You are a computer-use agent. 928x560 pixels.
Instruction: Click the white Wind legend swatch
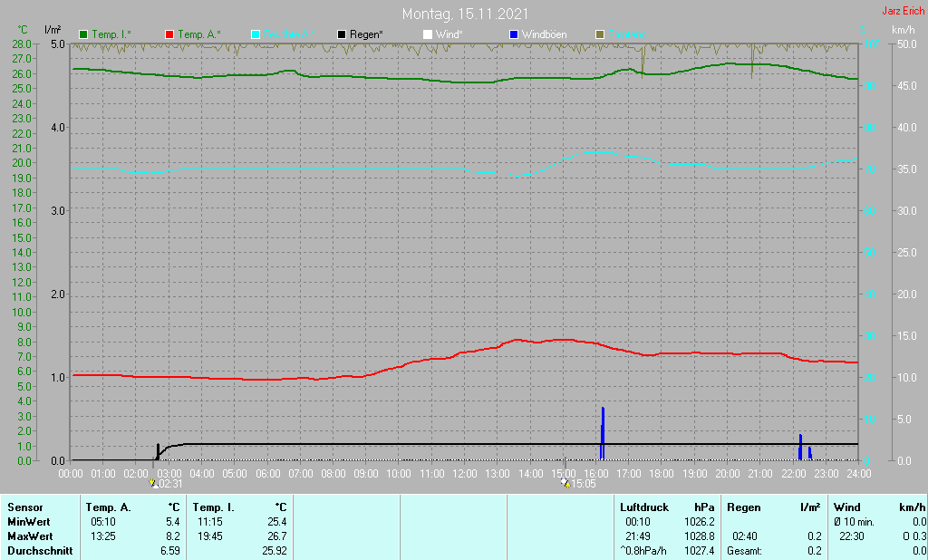coord(428,35)
